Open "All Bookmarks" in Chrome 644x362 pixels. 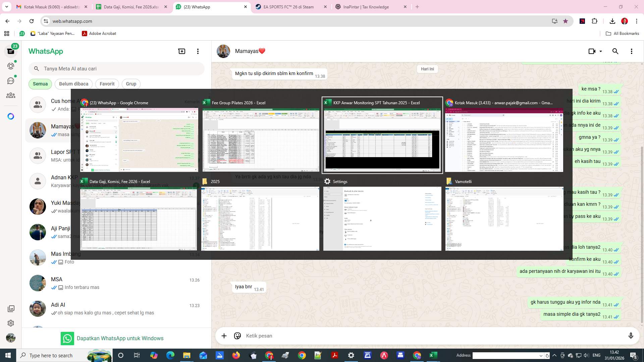click(x=622, y=34)
